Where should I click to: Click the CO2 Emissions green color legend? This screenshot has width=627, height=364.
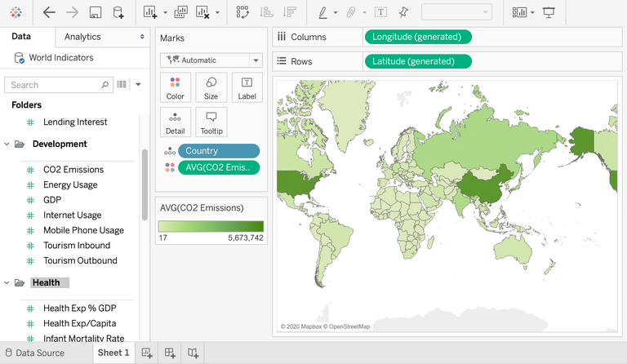pos(211,226)
